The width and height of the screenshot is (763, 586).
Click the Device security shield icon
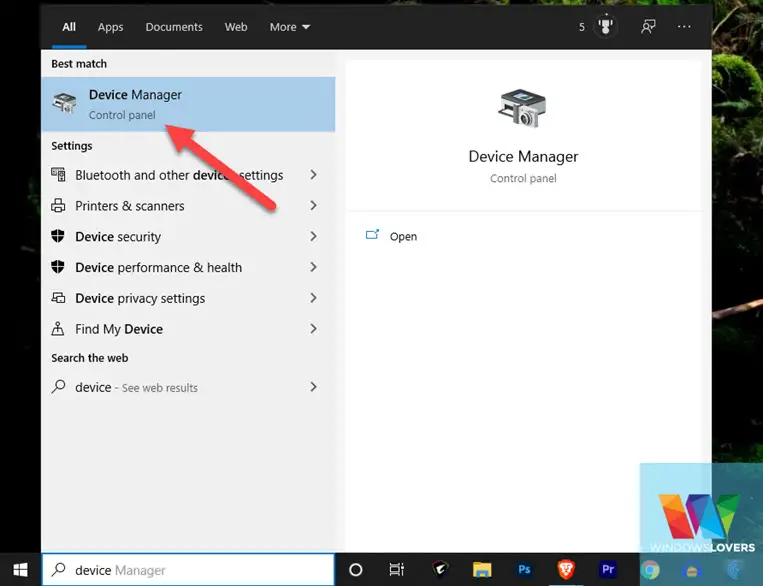pyautogui.click(x=58, y=236)
